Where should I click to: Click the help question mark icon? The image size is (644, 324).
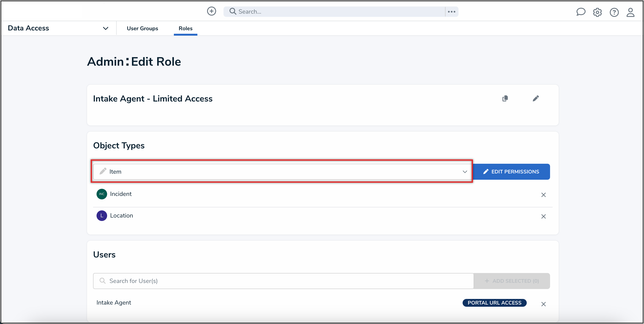tap(614, 12)
